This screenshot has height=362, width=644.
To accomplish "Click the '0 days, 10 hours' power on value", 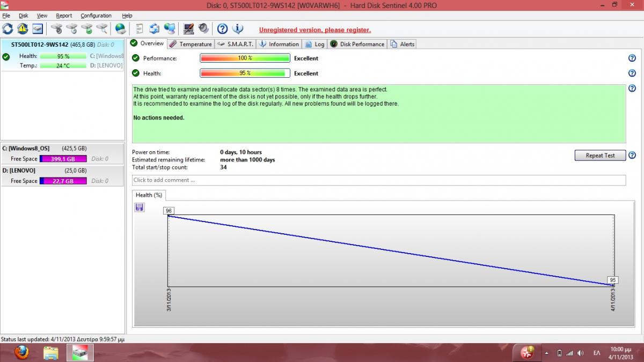I will 241,152.
